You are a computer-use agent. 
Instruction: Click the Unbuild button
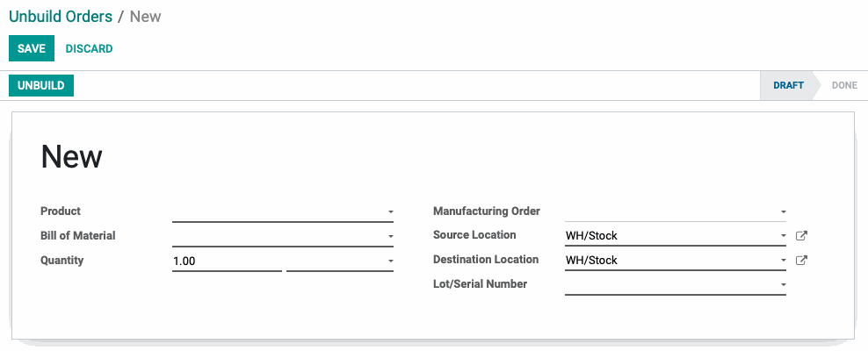[41, 86]
